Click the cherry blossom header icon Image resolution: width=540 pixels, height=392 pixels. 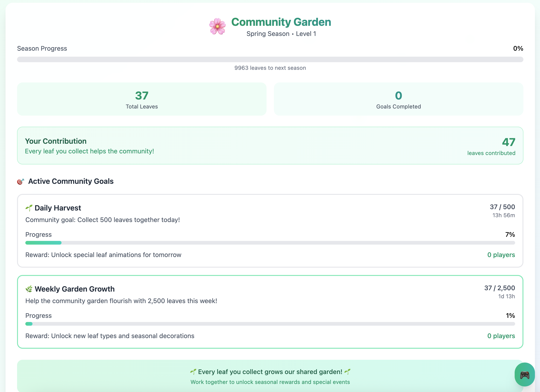[x=217, y=26]
